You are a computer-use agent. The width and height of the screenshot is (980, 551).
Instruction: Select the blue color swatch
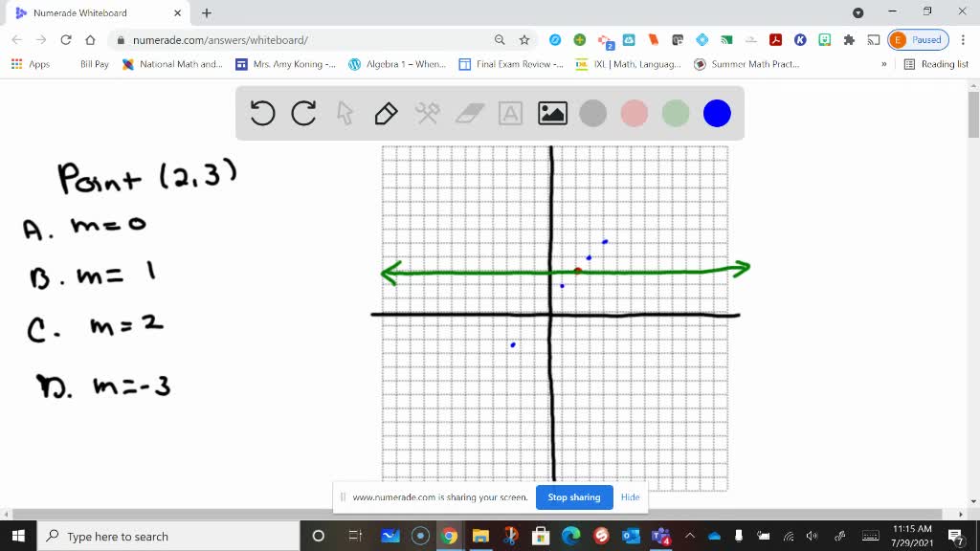tap(716, 113)
